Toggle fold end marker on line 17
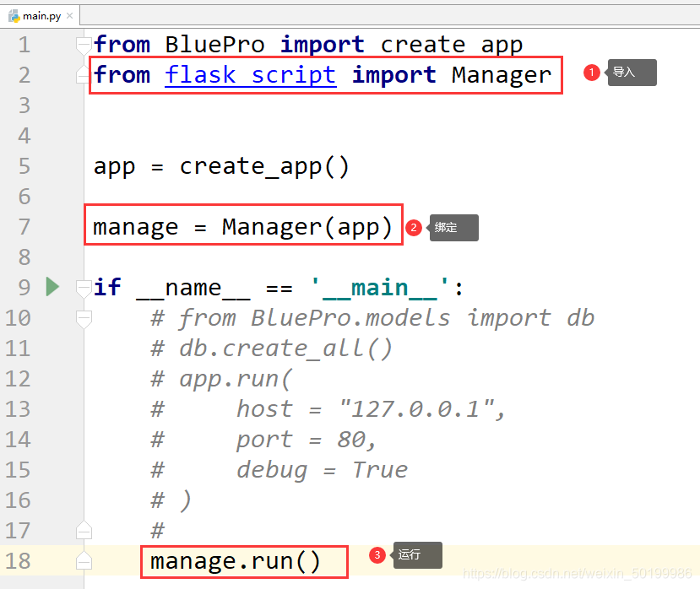Viewport: 700px width, 589px height. point(84,530)
